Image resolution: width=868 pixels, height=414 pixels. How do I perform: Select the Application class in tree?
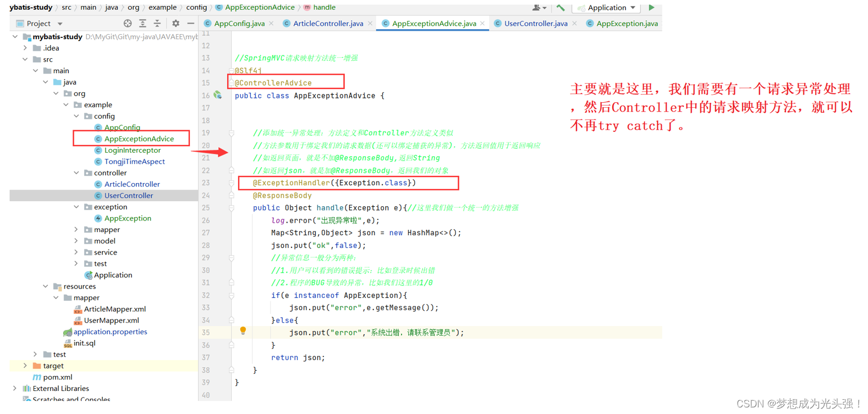pyautogui.click(x=113, y=275)
